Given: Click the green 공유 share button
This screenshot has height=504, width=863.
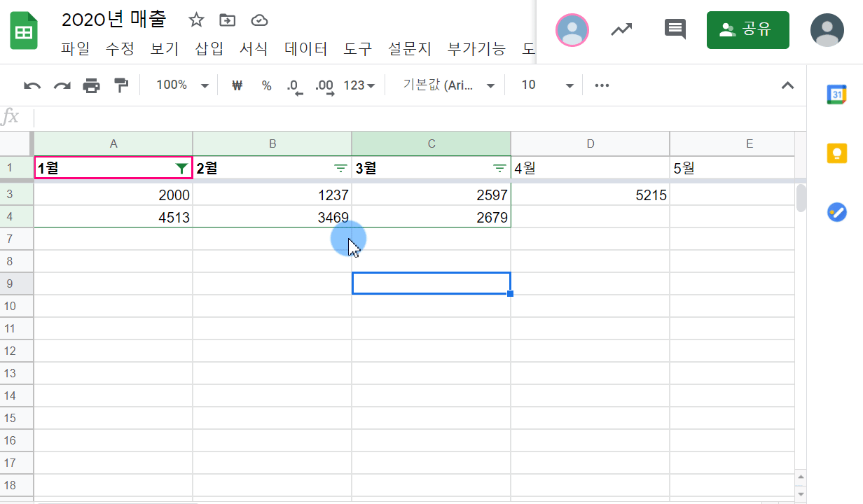Looking at the screenshot, I should 747,29.
